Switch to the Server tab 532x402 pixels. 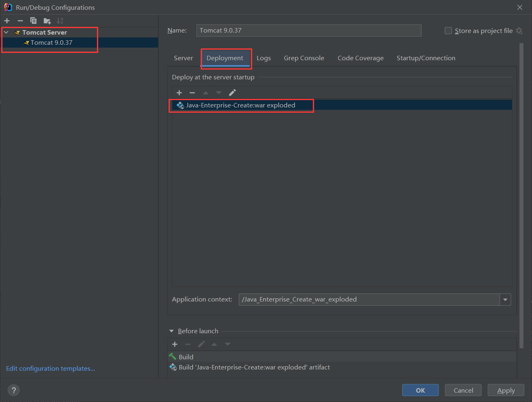(183, 58)
